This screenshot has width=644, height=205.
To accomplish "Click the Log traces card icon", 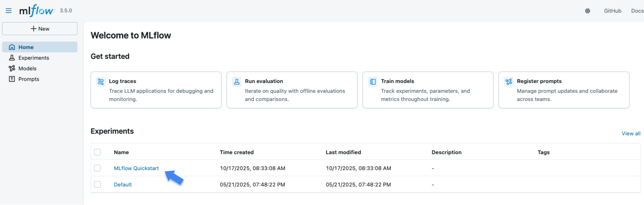I will click(101, 82).
